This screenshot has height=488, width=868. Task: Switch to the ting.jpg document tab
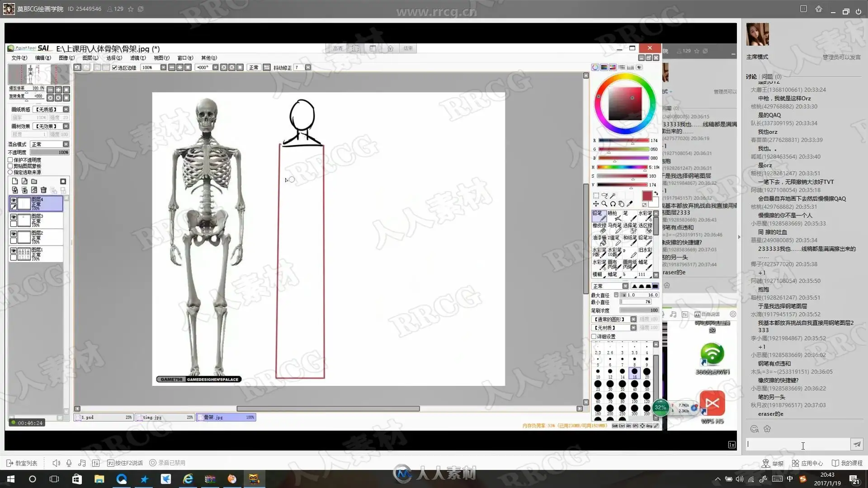pos(165,418)
